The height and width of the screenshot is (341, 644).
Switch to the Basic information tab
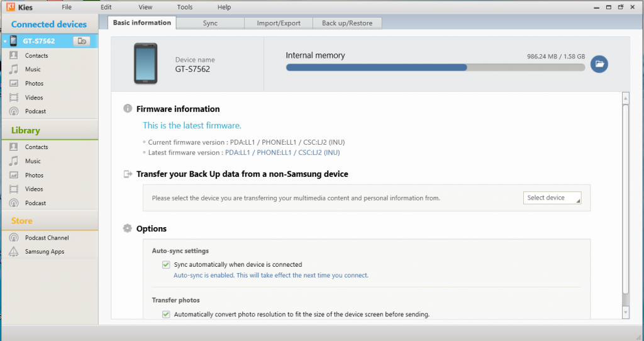142,23
